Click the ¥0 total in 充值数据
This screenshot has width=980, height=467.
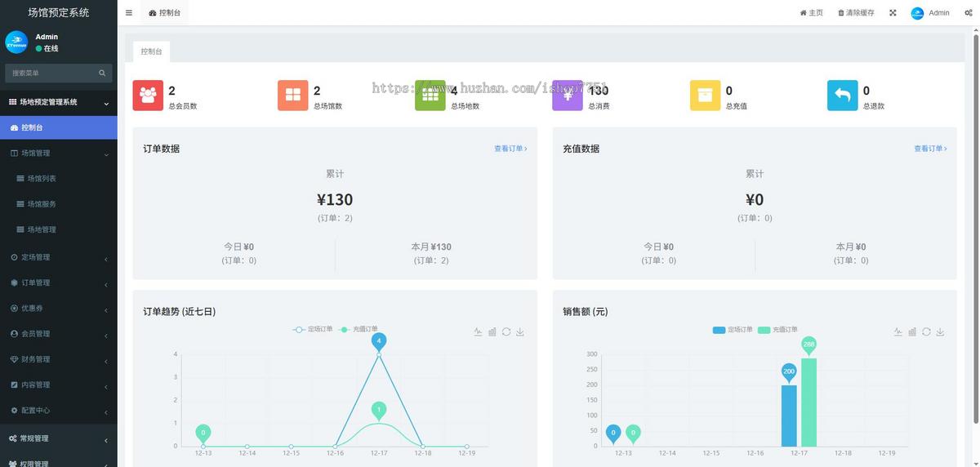tap(755, 199)
